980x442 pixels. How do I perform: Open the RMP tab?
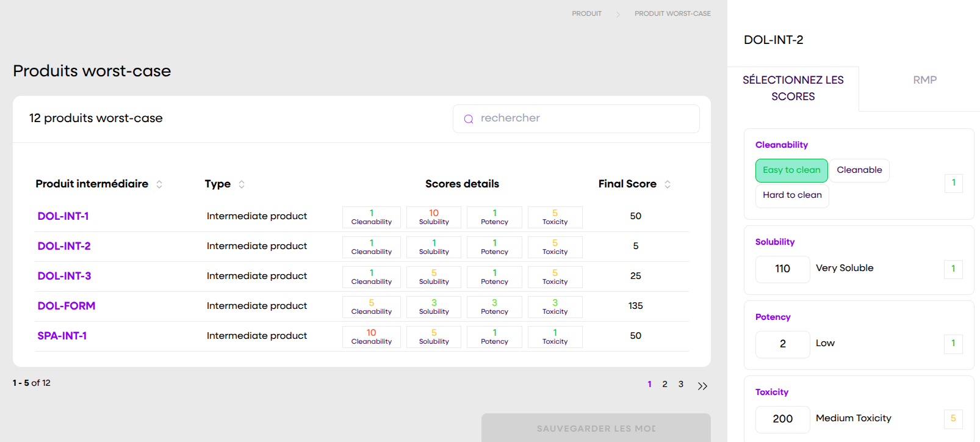click(924, 80)
